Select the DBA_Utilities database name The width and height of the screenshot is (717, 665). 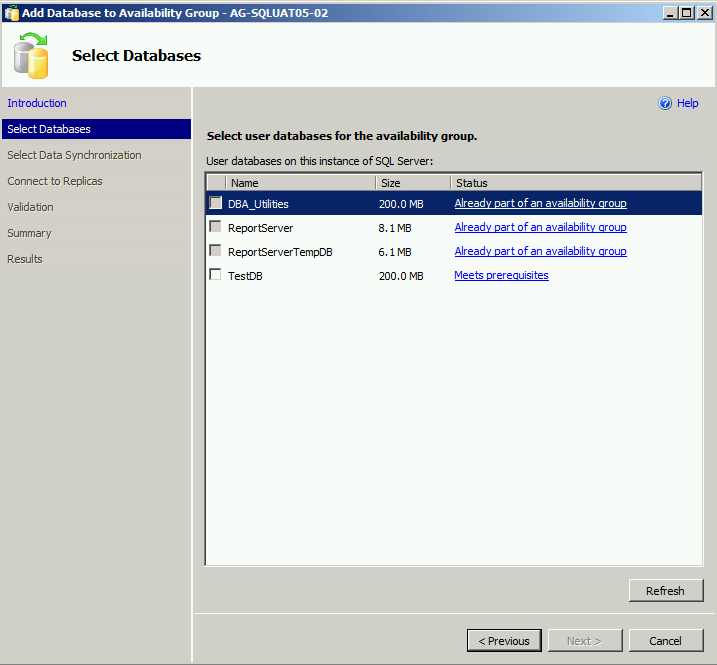[x=258, y=204]
